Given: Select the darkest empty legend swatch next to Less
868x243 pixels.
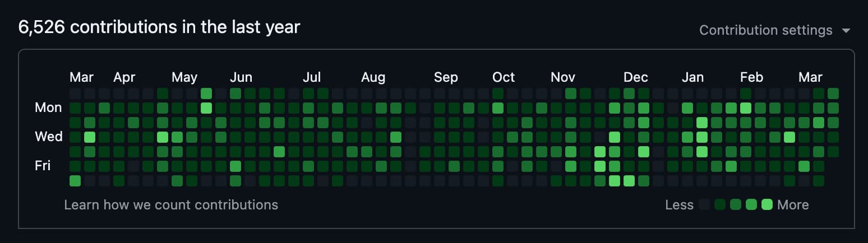Looking at the screenshot, I should tap(705, 205).
